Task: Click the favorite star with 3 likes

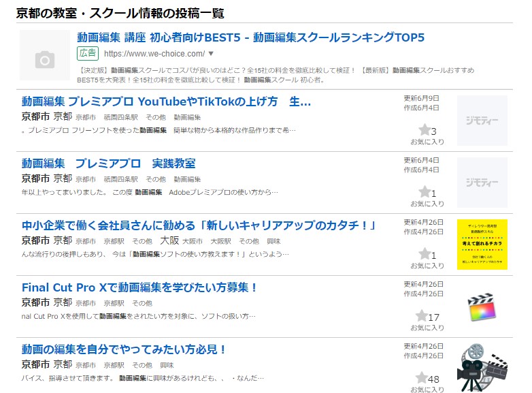Action: tap(424, 130)
